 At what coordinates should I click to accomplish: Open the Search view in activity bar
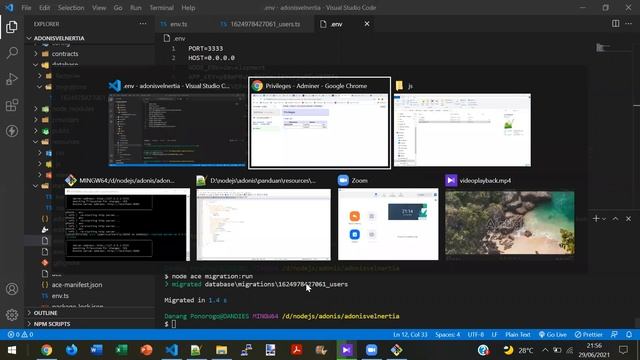click(x=12, y=53)
